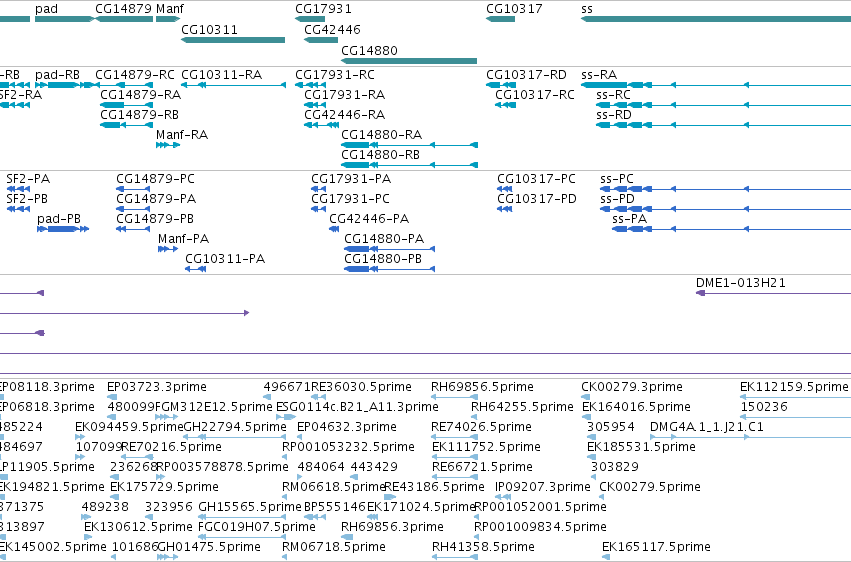
Task: Open protein pad-PB
Action: 59,219
